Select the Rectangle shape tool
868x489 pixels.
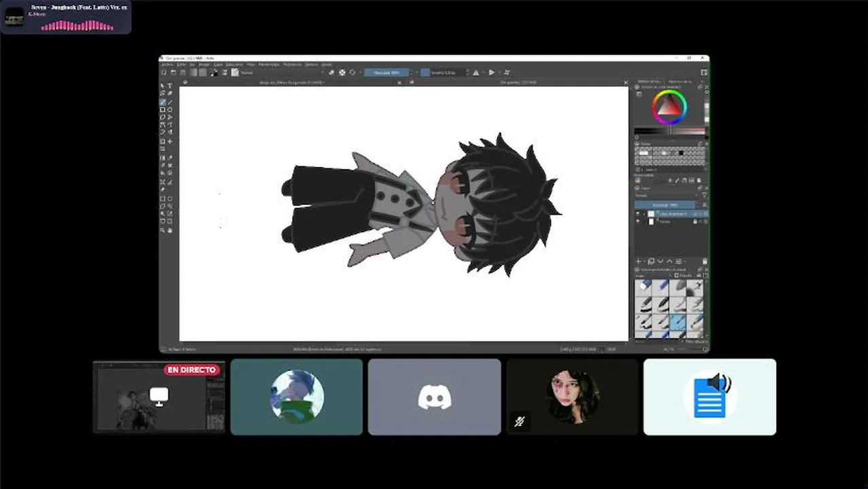[x=162, y=109]
